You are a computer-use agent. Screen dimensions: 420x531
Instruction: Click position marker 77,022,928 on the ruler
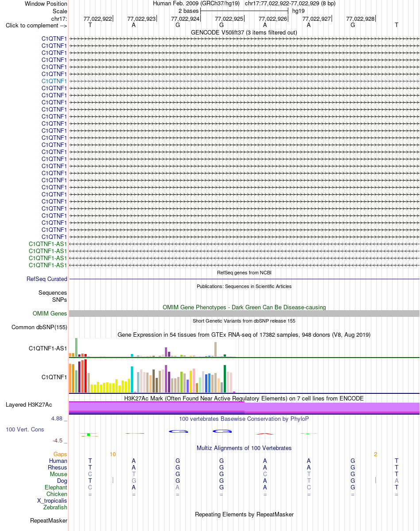tap(360, 19)
